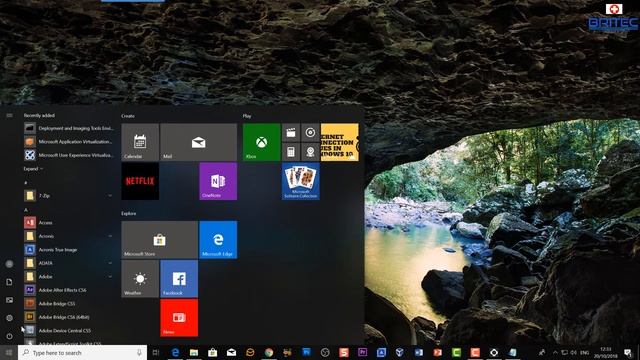Expand the Adobe folder chevron

tap(110, 277)
